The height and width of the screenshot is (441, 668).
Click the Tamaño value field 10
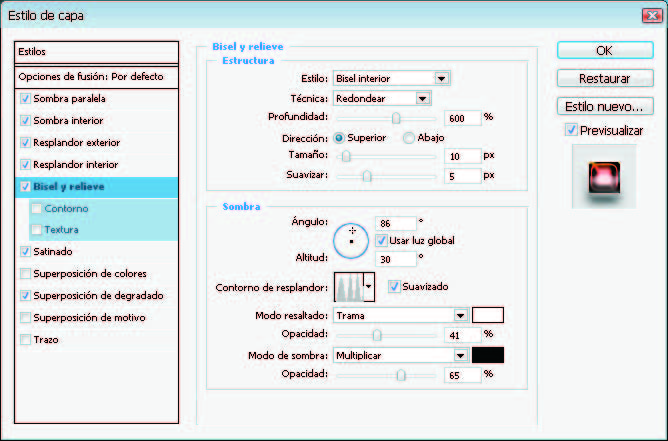point(463,156)
